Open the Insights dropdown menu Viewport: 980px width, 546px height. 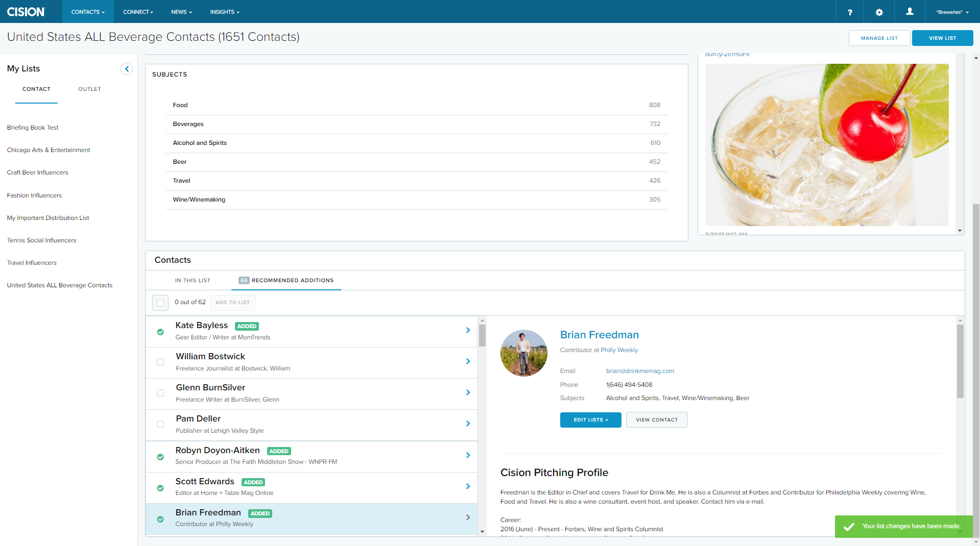click(x=225, y=12)
